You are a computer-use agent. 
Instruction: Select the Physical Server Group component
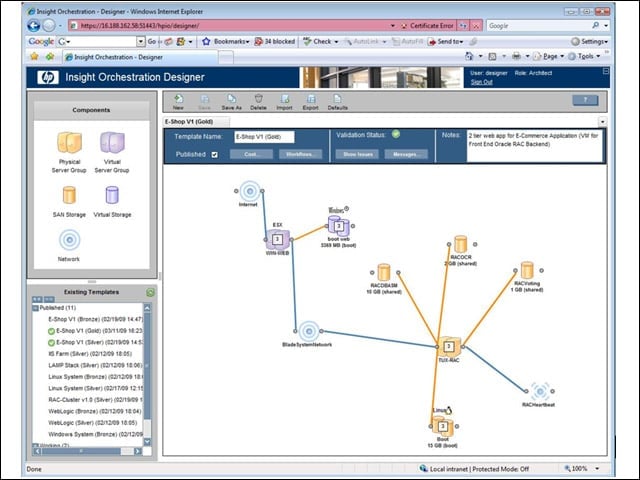point(69,152)
